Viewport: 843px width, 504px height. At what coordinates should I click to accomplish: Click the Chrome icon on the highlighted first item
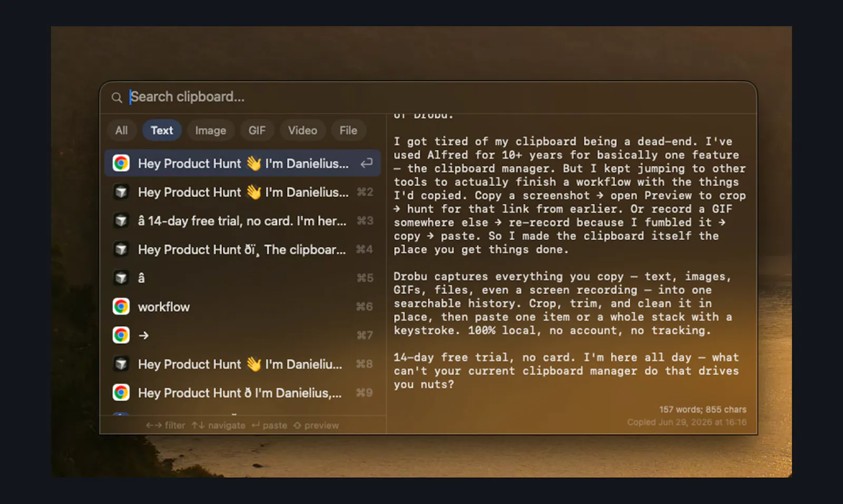pos(121,163)
